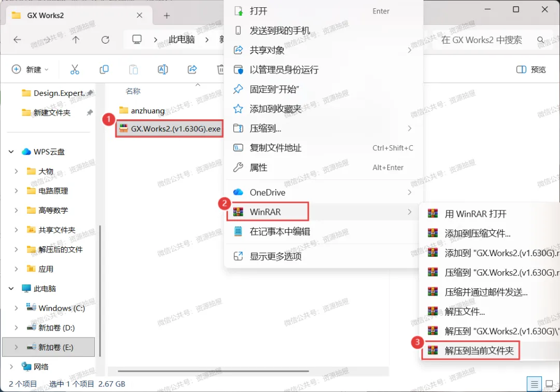Choose 发送到我的手机 in context menu

click(323, 31)
